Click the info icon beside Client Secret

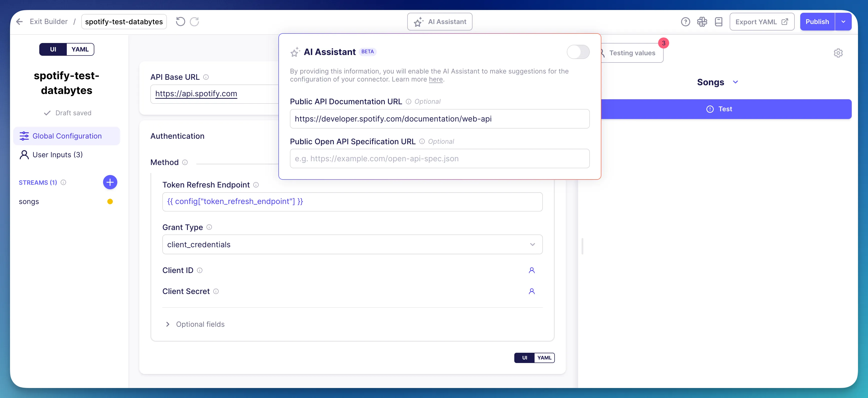216,291
